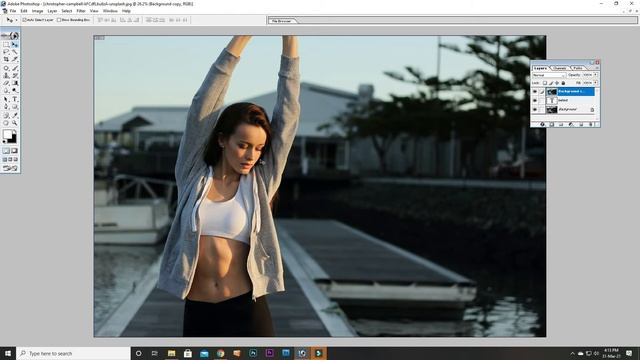Open the Filter menu
The height and width of the screenshot is (360, 640).
pyautogui.click(x=81, y=11)
